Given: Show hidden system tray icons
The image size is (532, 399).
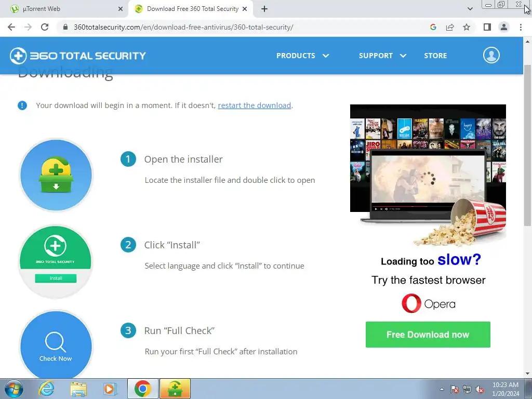Looking at the screenshot, I should (442, 389).
